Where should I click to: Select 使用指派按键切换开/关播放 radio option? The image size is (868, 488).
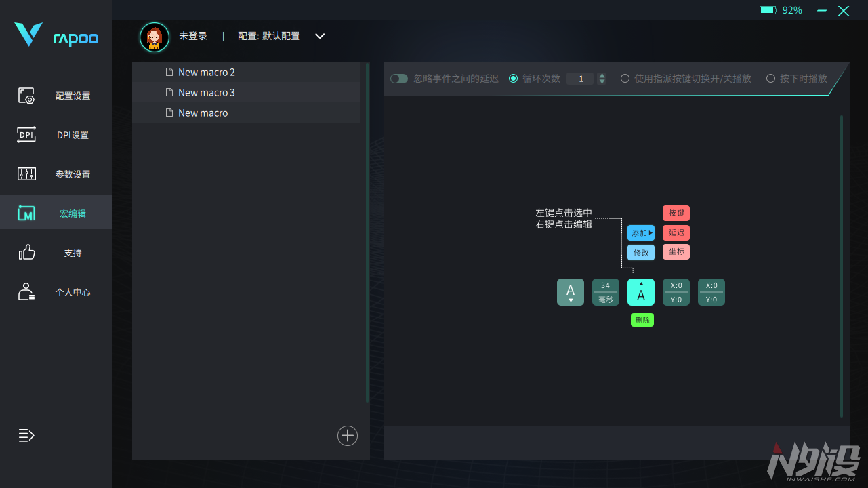[625, 79]
